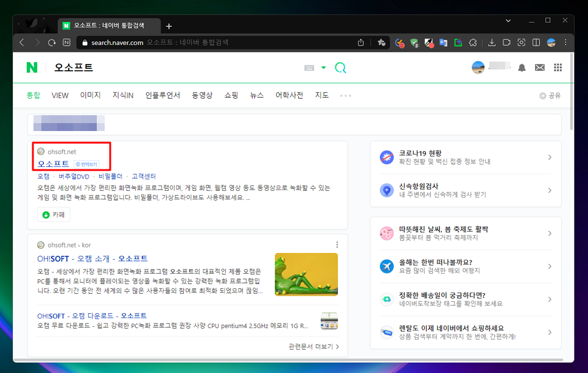Click the green Naver N logo
Viewport: 588px width, 373px height.
[x=32, y=68]
